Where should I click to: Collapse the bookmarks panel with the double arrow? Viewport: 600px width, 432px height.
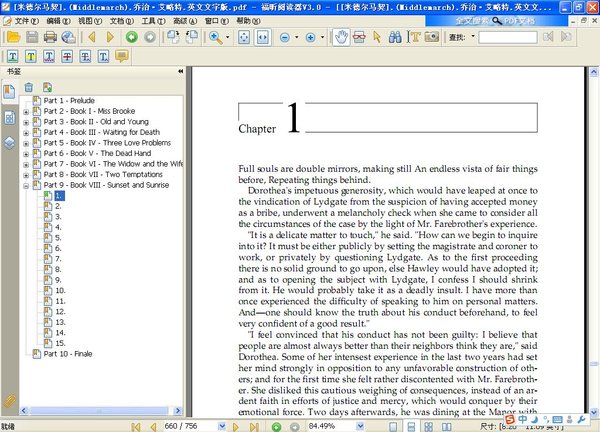[181, 71]
